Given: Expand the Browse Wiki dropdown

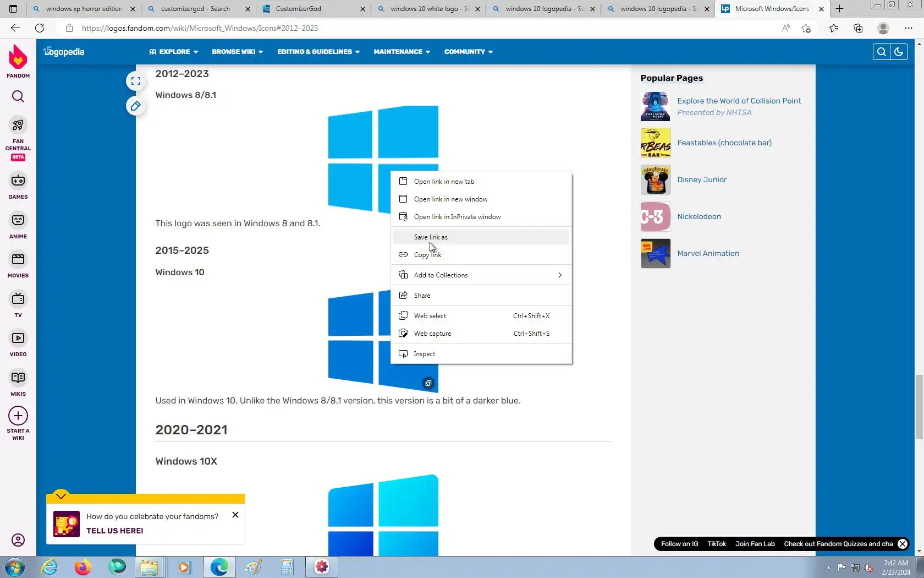Looking at the screenshot, I should pos(238,52).
